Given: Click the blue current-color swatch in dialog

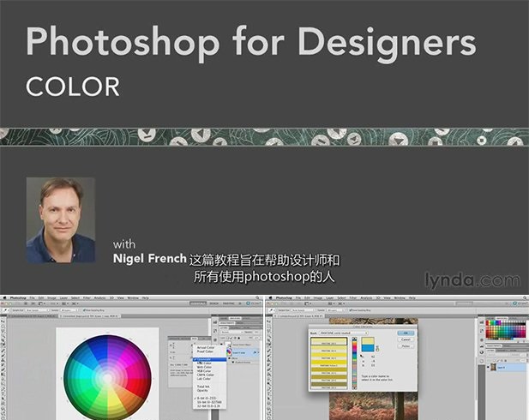Looking at the screenshot, I should pos(368,348).
